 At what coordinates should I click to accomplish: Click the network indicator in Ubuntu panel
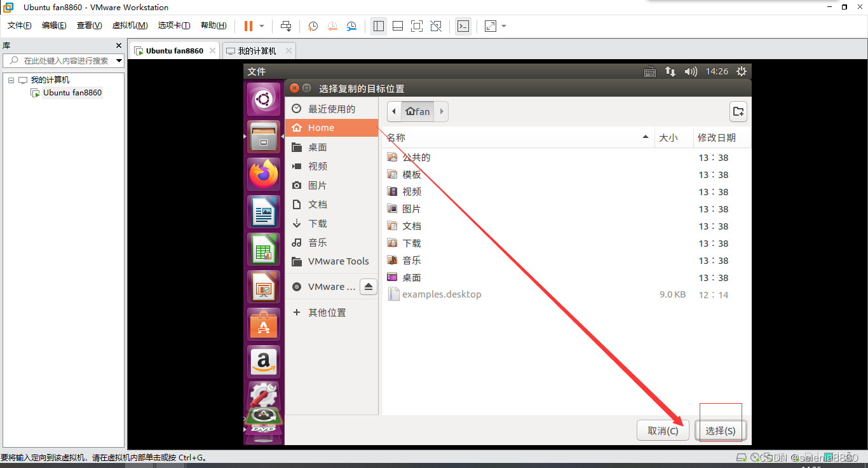pyautogui.click(x=670, y=72)
